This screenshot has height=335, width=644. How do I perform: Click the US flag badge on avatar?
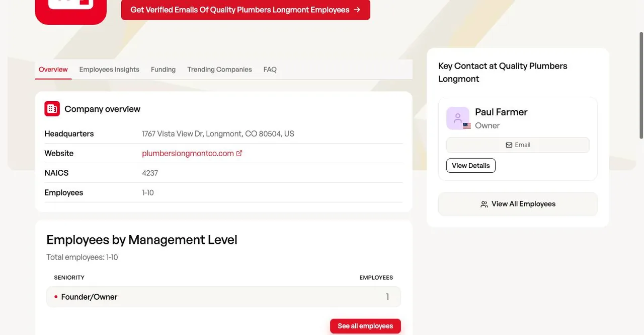467,126
